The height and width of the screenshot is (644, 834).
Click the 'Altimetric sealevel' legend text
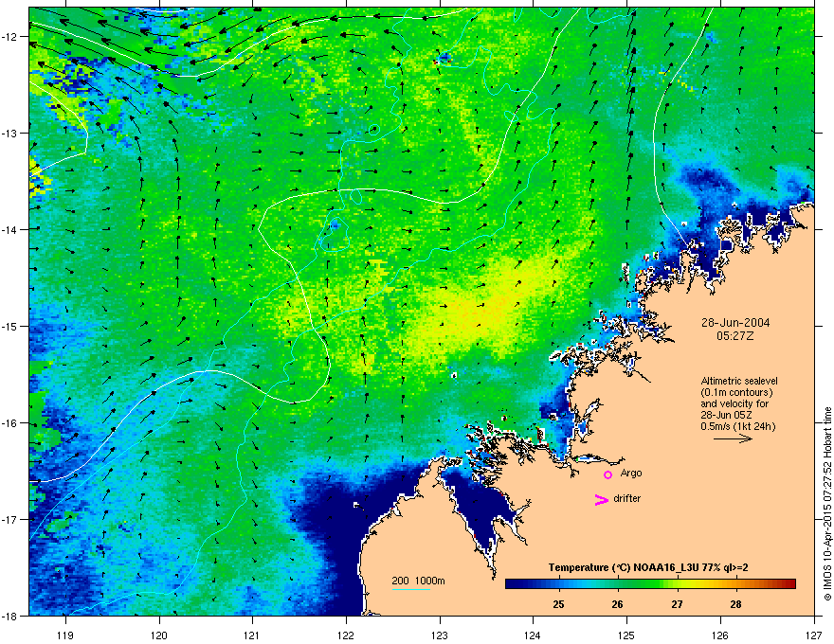click(x=739, y=381)
